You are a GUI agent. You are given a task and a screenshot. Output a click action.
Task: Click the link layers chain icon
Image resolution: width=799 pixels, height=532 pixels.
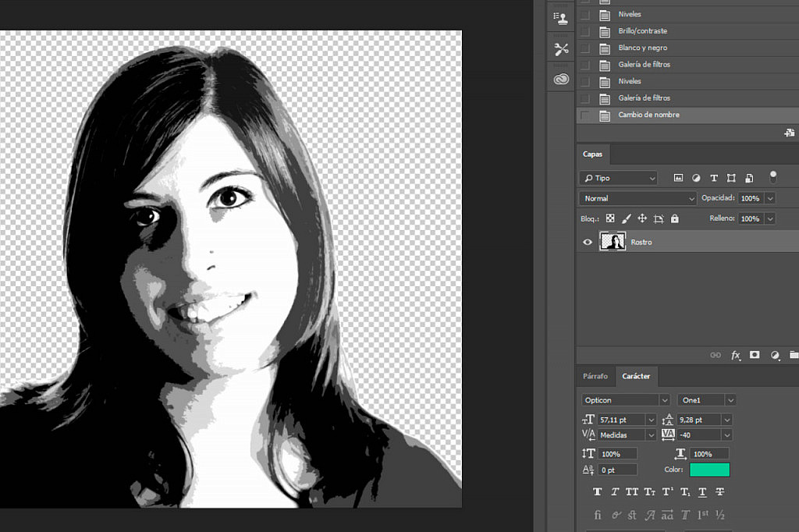[x=716, y=355]
